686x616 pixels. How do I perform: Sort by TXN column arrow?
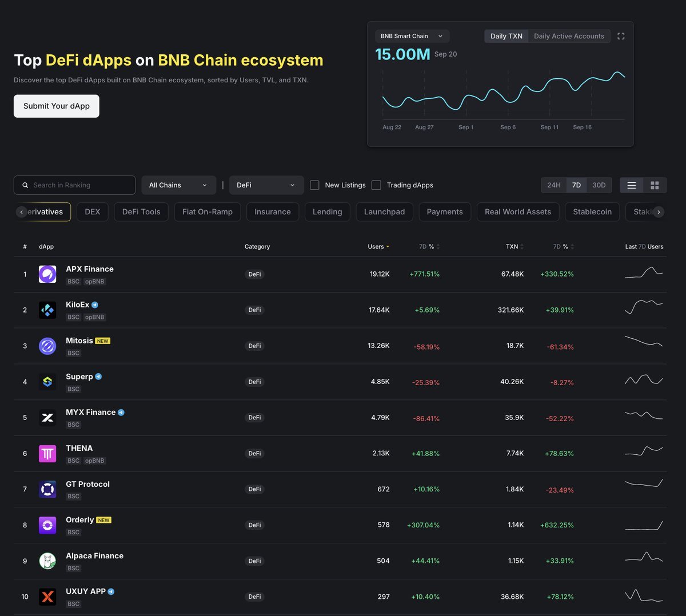pyautogui.click(x=522, y=247)
